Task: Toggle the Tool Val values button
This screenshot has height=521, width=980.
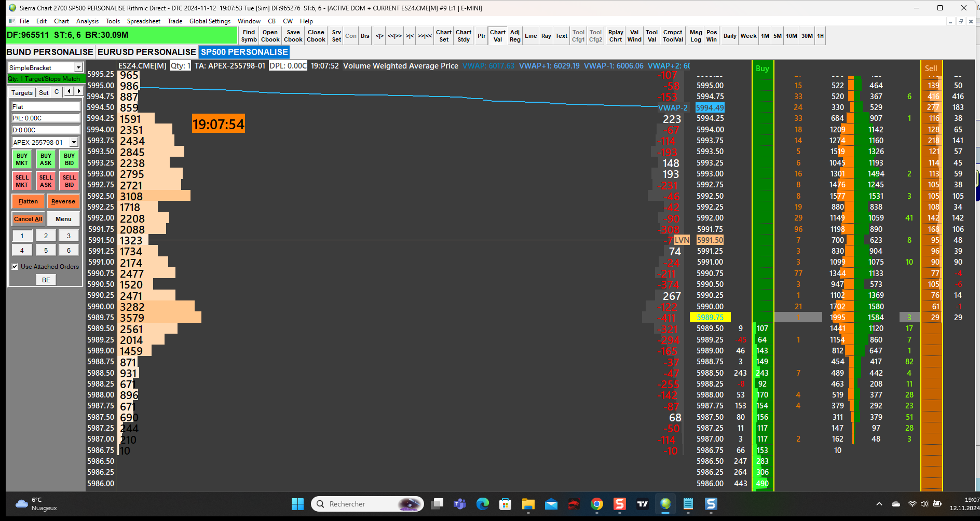Action: [652, 36]
